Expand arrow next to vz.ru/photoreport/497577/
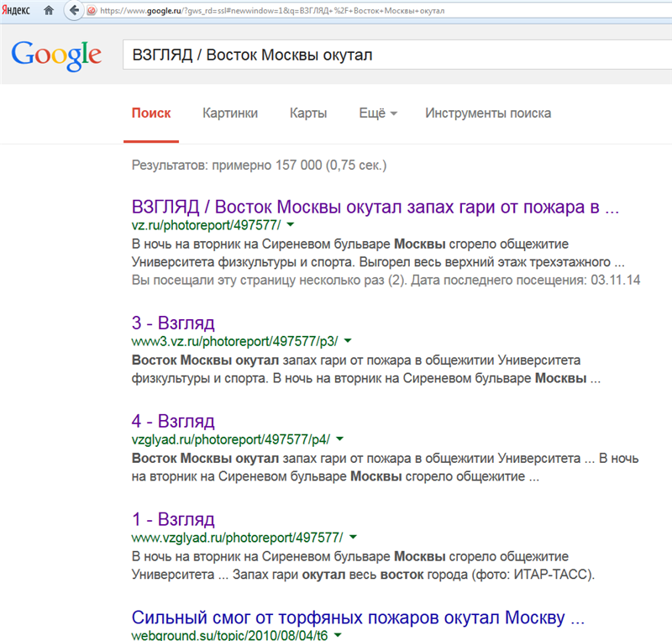Image resolution: width=672 pixels, height=641 pixels. [291, 226]
